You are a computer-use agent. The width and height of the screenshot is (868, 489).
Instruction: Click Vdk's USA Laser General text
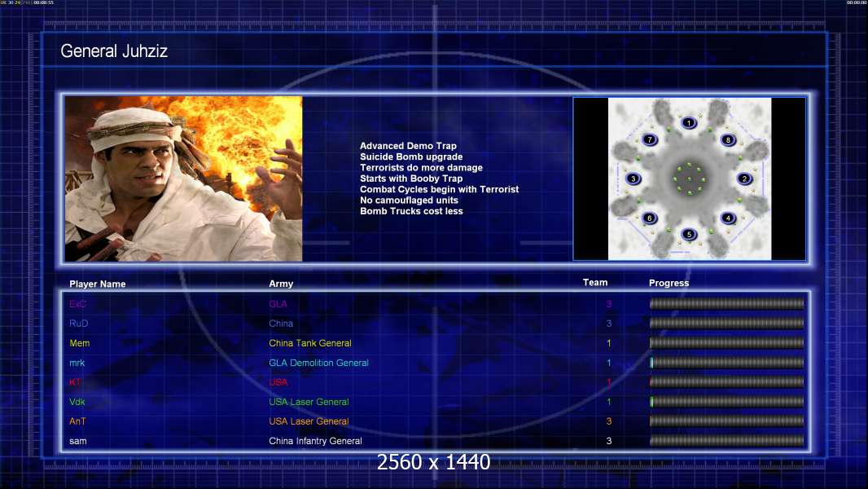pyautogui.click(x=309, y=402)
